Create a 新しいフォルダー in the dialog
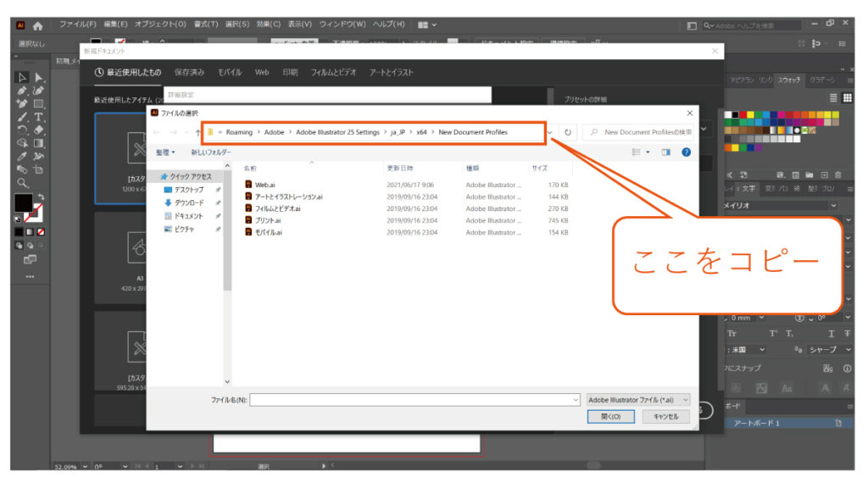This screenshot has height=488, width=868. 211,152
